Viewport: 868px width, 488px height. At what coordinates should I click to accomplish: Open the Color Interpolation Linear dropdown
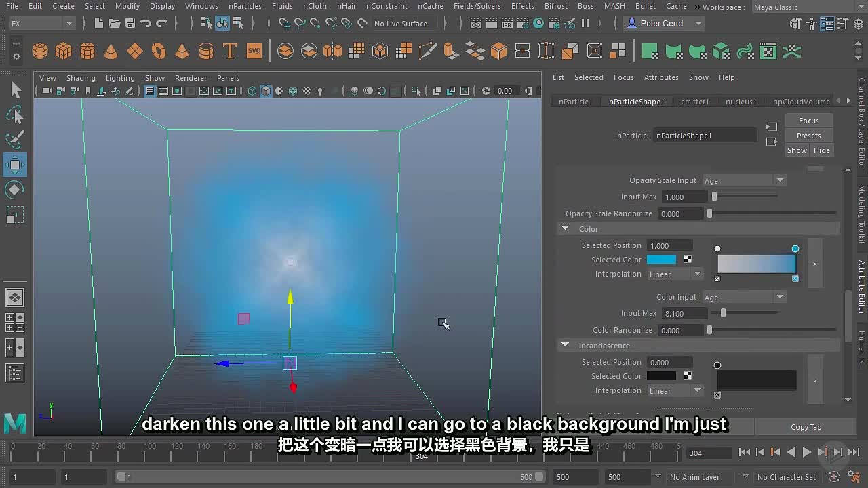pos(675,274)
